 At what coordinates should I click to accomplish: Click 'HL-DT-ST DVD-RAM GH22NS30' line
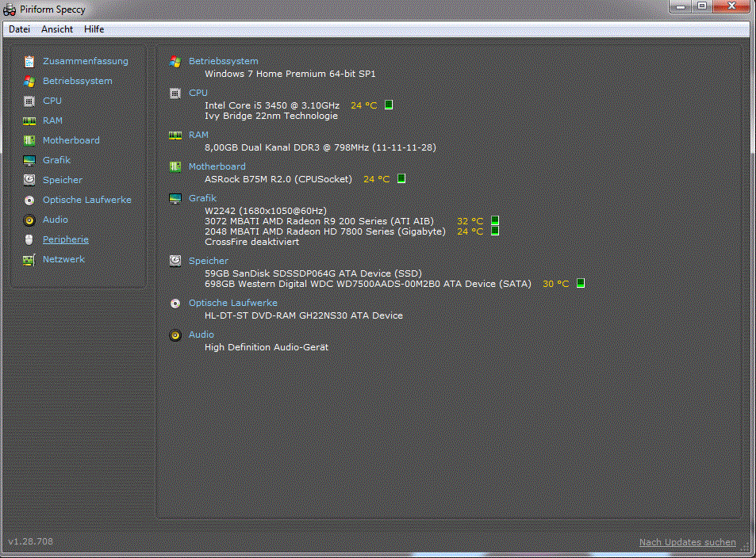304,315
